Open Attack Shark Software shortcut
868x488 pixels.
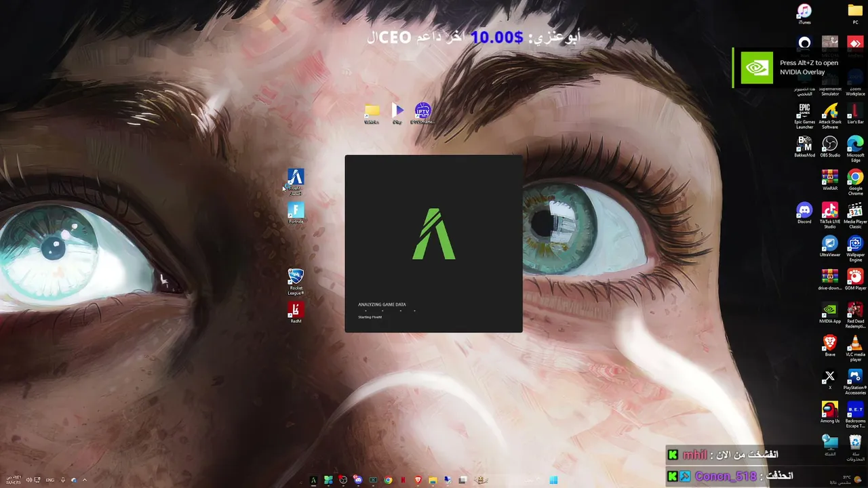tap(830, 116)
